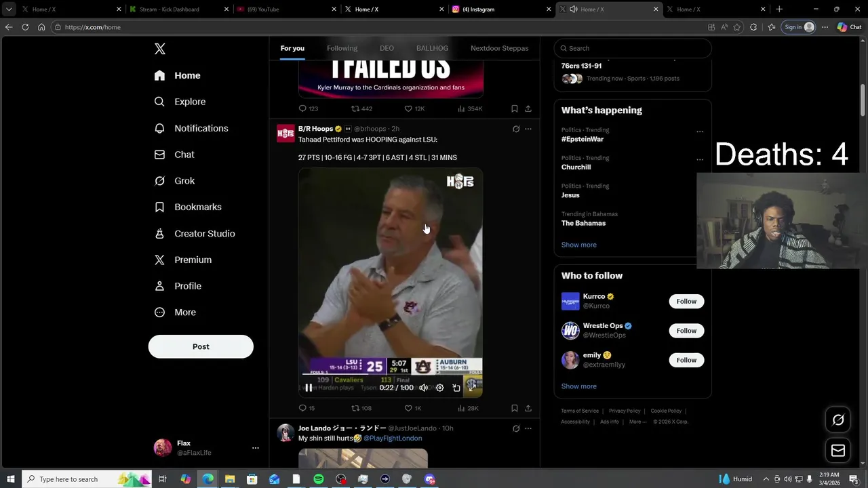Open floating Grok button
Screen dimensions: 868x488
(x=838, y=420)
